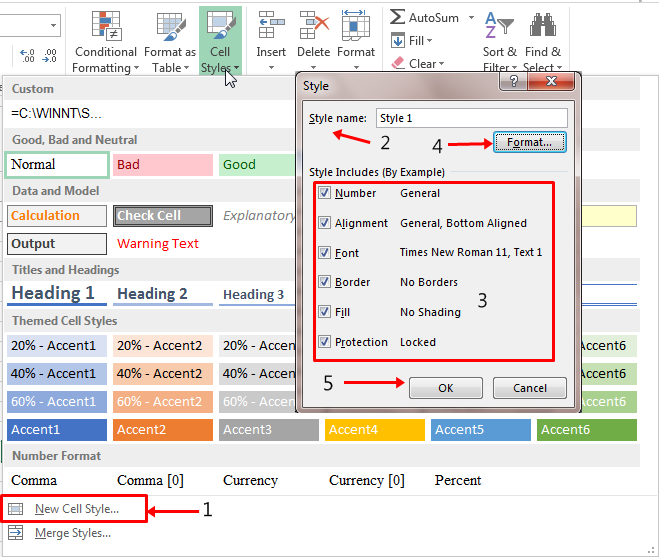This screenshot has height=557, width=659.
Task: Click the Cell Styles icon
Action: click(221, 26)
